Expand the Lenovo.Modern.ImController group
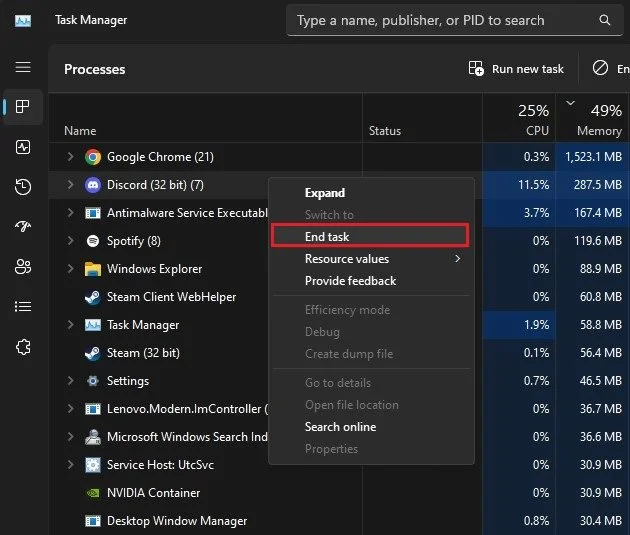 pos(70,408)
